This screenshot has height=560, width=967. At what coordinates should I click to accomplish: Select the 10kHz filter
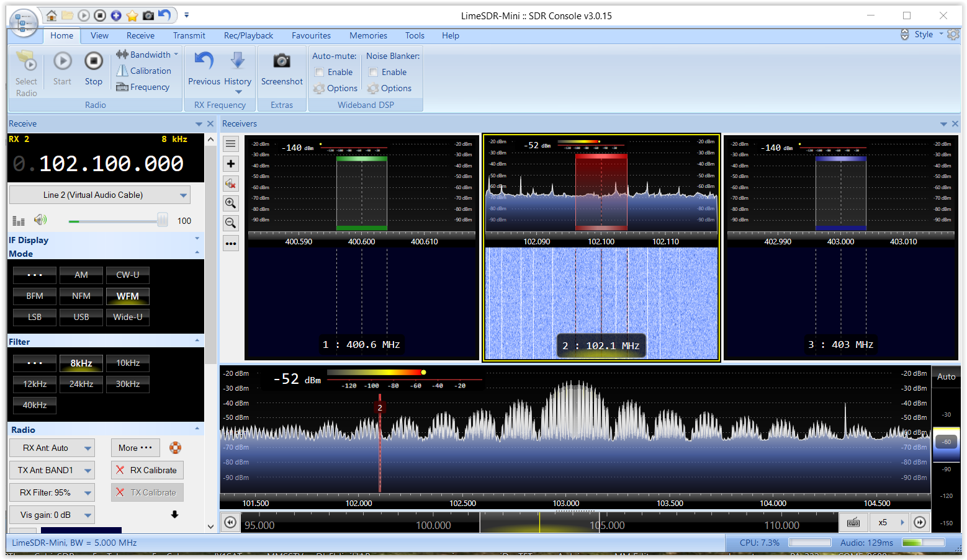(128, 363)
